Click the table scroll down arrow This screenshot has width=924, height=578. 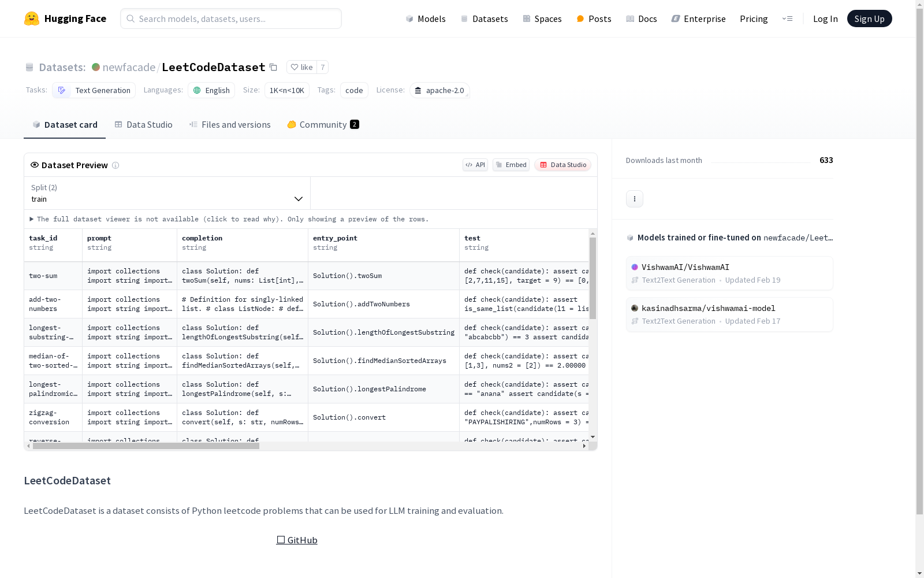(593, 437)
